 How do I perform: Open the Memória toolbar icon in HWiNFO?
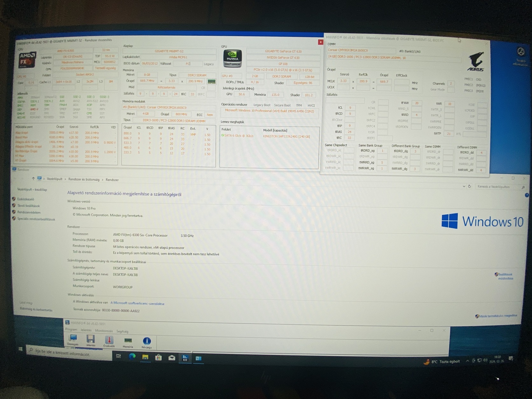pyautogui.click(x=128, y=342)
